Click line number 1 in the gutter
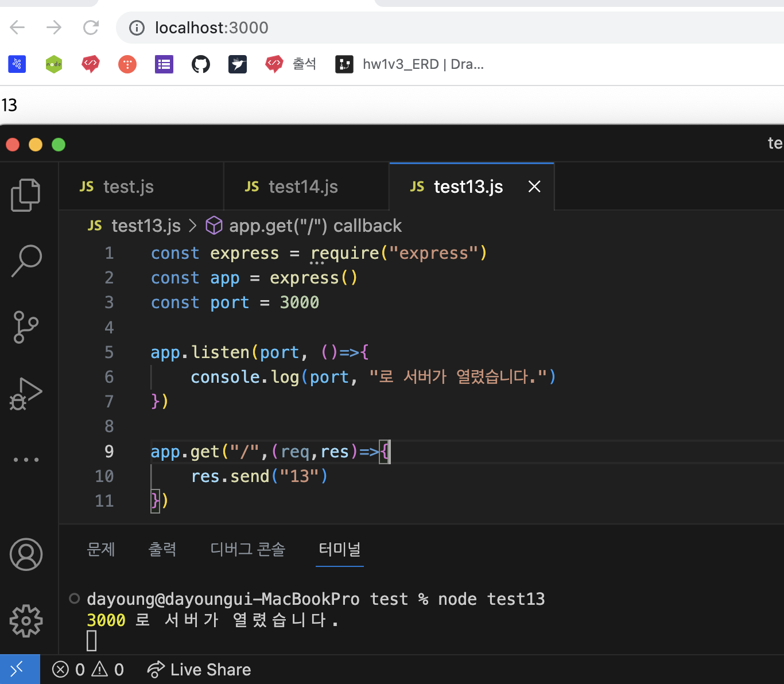The image size is (784, 684). click(x=109, y=253)
